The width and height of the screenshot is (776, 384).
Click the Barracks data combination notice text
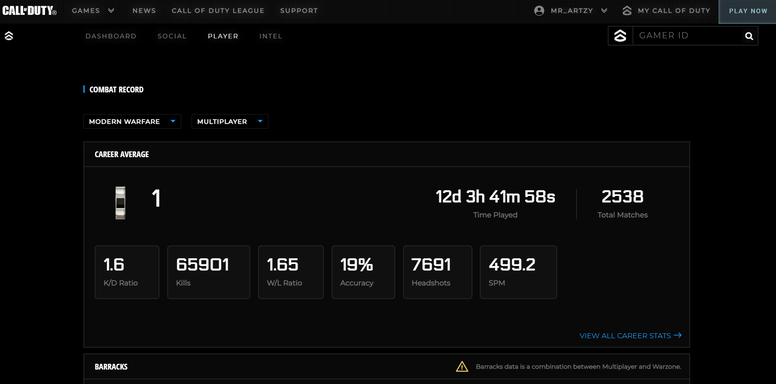click(x=579, y=367)
